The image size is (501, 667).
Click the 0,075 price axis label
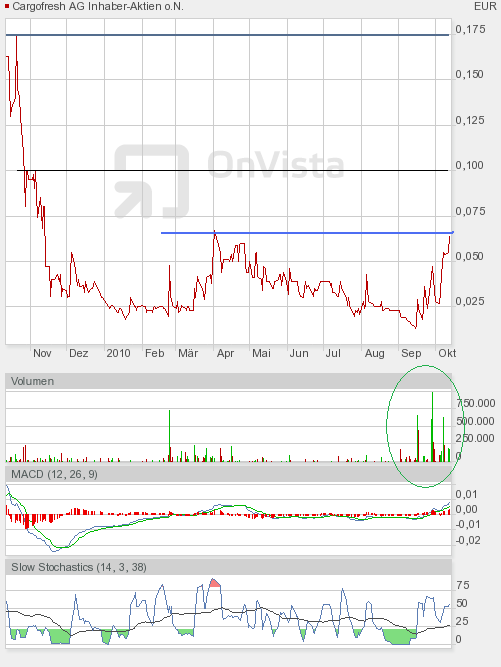click(x=470, y=211)
